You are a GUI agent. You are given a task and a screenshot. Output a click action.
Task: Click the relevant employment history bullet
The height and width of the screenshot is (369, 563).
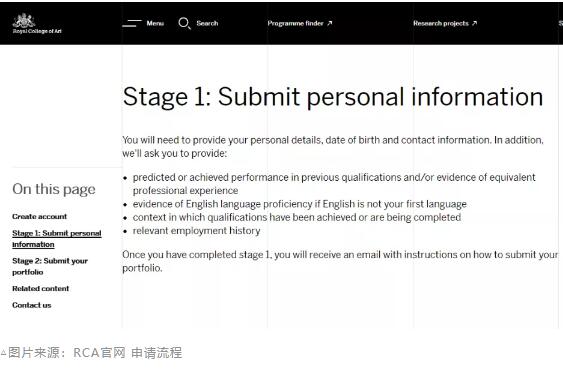pyautogui.click(x=196, y=231)
